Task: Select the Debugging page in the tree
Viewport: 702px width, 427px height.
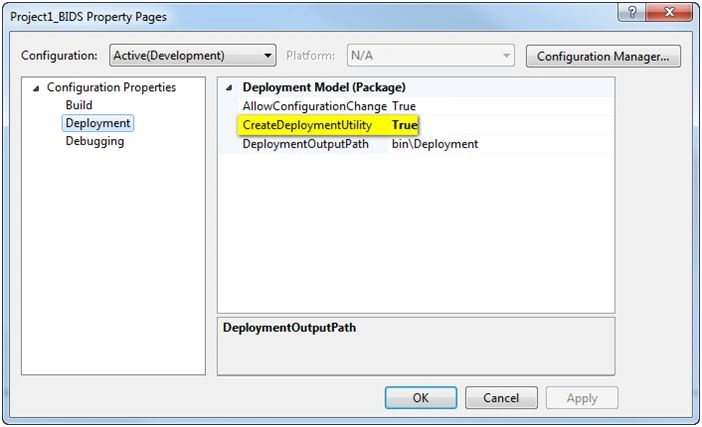Action: tap(94, 141)
